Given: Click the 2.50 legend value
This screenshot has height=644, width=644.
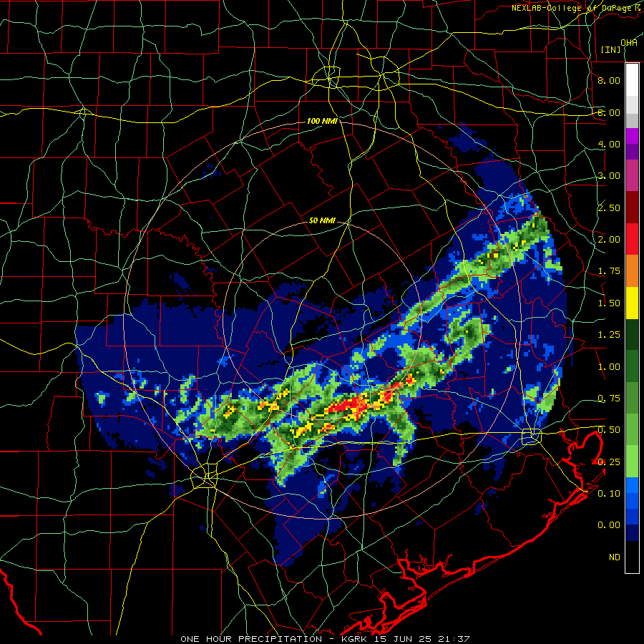Looking at the screenshot, I should [609, 208].
